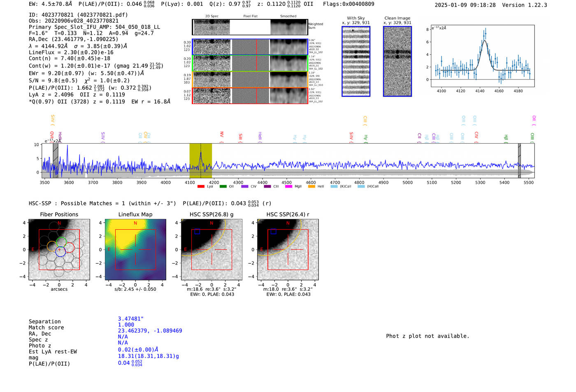The image size is (576, 392).
Task: Select the With Sky image panel
Action: [x=356, y=61]
